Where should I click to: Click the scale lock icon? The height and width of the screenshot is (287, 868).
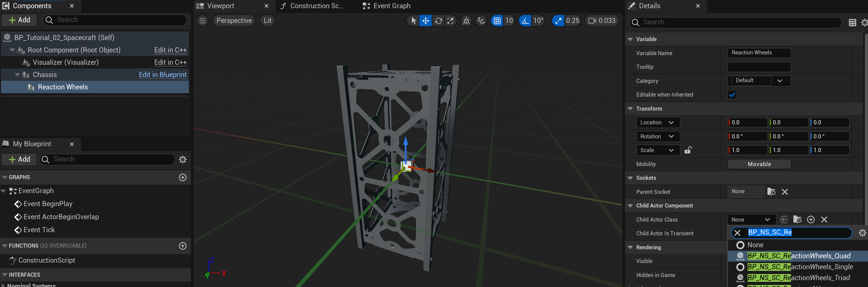pyautogui.click(x=688, y=150)
